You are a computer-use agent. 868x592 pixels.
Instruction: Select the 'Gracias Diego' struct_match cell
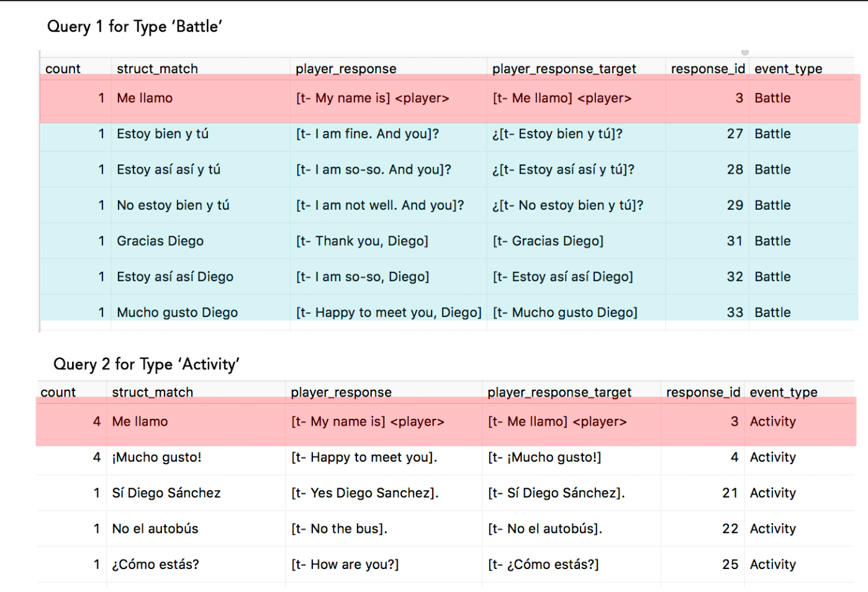[x=160, y=241]
